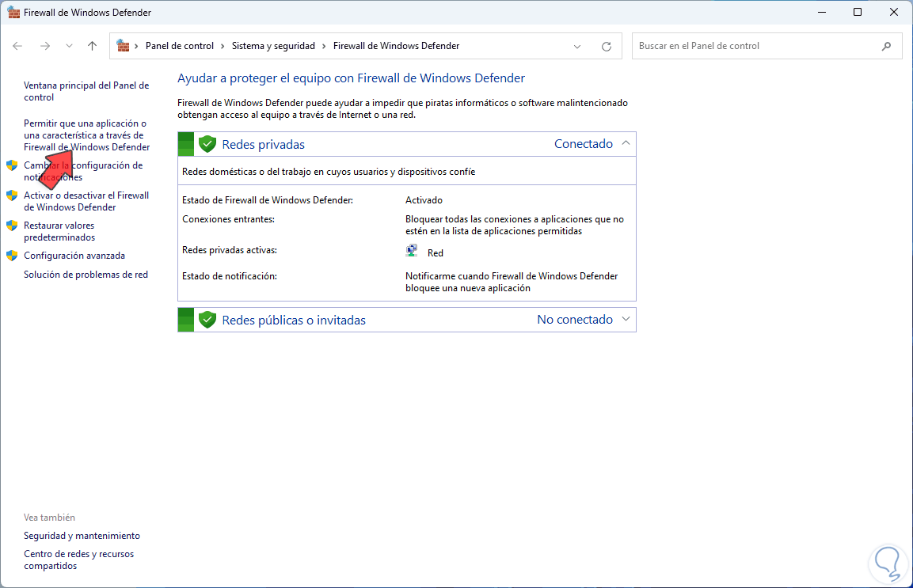Viewport: 913px width, 588px height.
Task: Click Firewall de Windows Defender breadcrumb
Action: tap(396, 46)
